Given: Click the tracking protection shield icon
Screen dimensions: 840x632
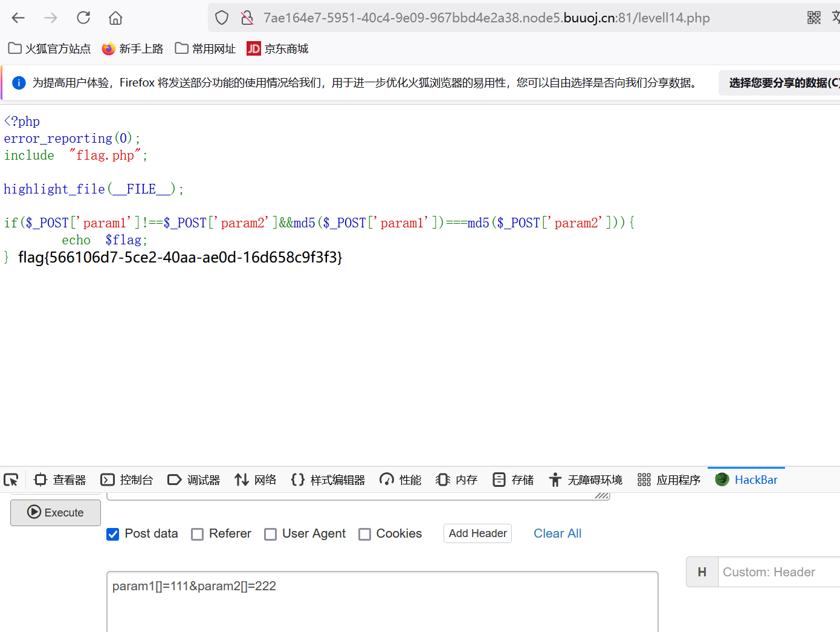Looking at the screenshot, I should [x=221, y=18].
